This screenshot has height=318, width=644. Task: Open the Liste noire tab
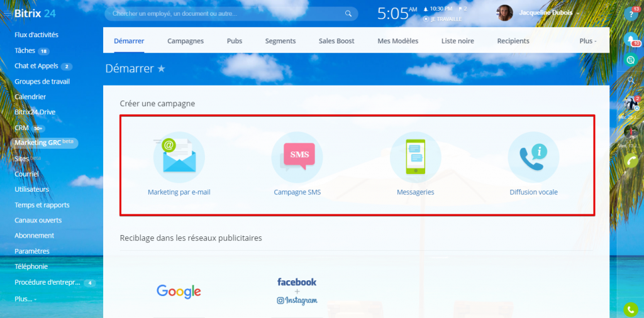pos(458,41)
